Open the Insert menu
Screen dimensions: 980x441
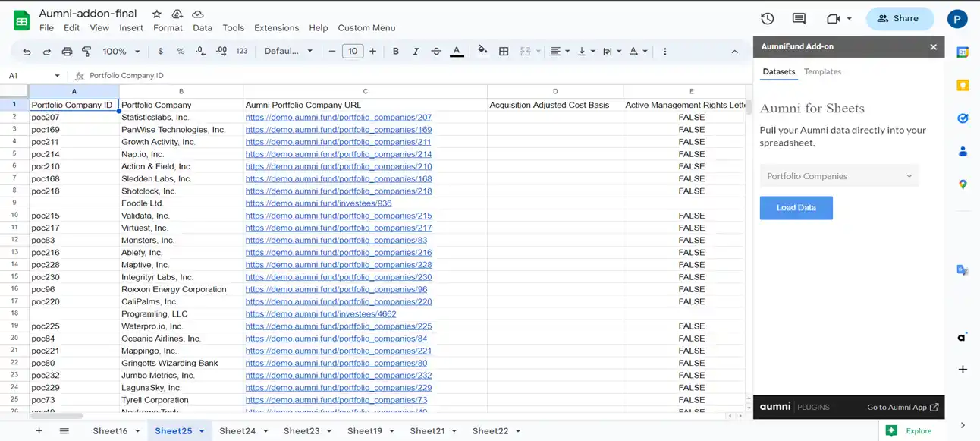pyautogui.click(x=131, y=28)
